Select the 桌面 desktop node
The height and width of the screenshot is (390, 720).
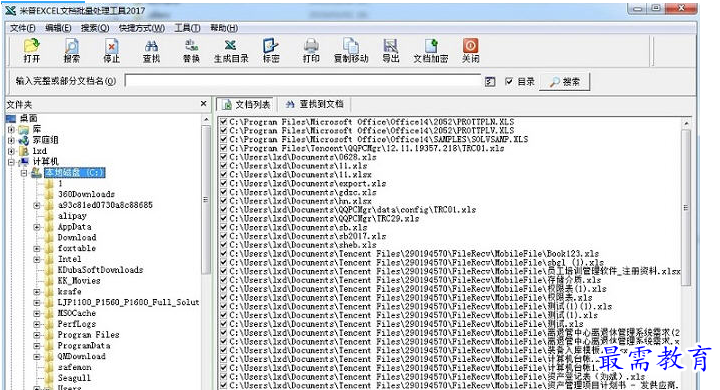pyautogui.click(x=28, y=119)
